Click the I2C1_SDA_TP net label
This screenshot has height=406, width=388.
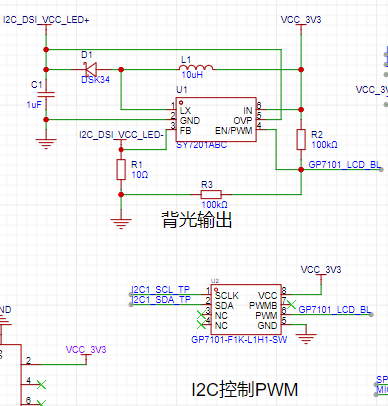(161, 300)
